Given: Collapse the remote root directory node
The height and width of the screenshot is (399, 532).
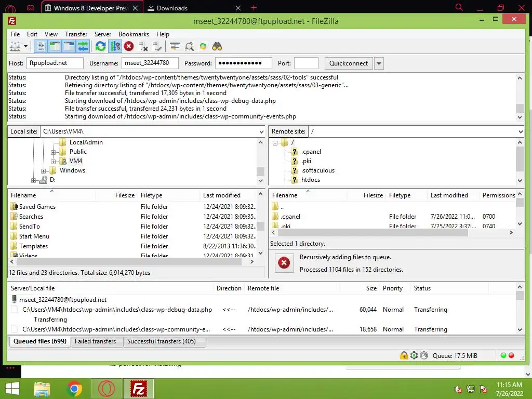Looking at the screenshot, I should click(x=275, y=143).
